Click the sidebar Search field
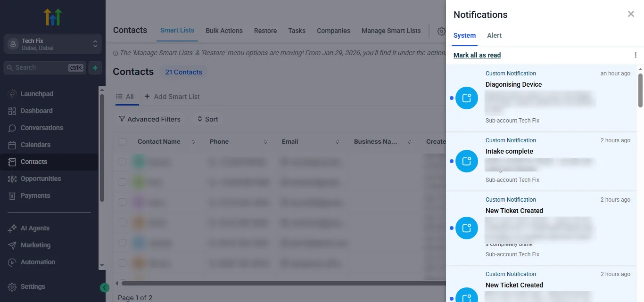 click(x=45, y=68)
